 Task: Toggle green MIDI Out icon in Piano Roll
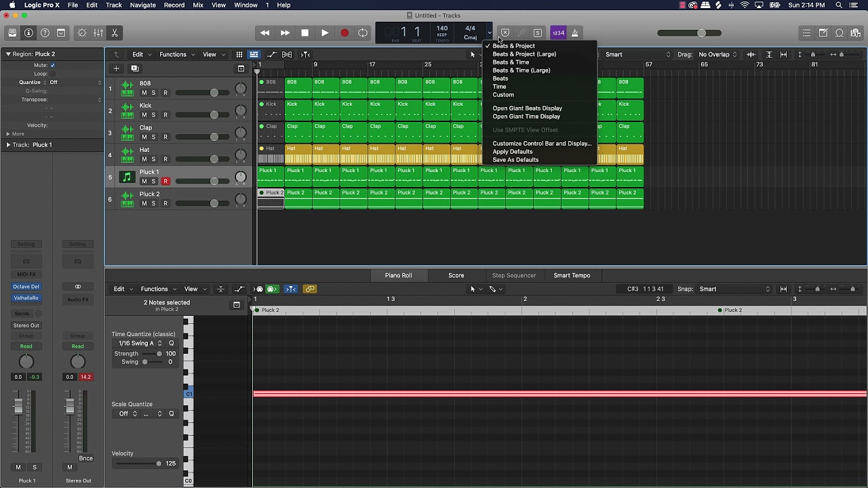coord(272,289)
